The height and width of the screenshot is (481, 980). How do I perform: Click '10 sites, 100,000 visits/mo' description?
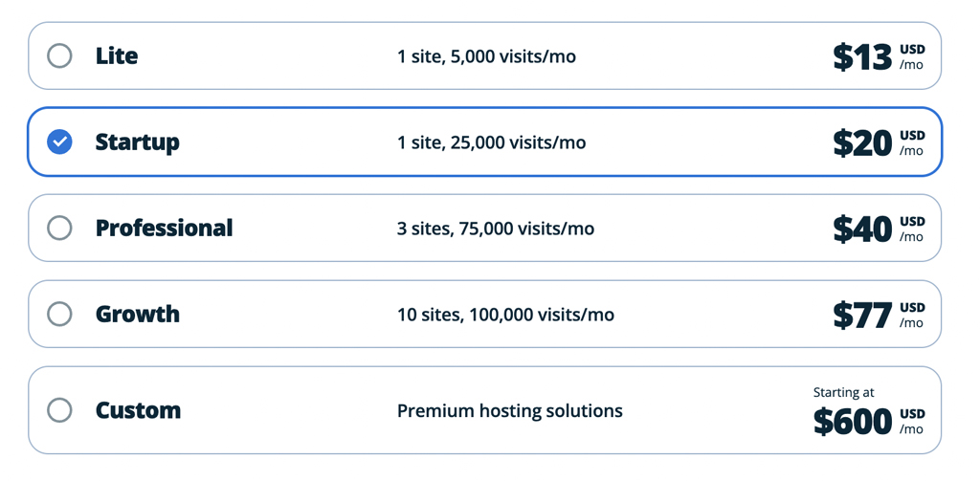(505, 315)
